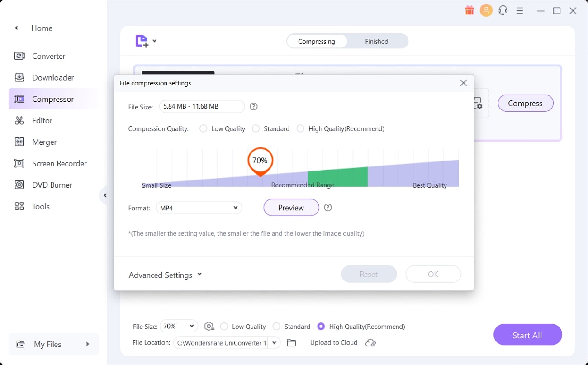Click the help icon next to Preview
This screenshot has height=365, width=588.
(328, 208)
